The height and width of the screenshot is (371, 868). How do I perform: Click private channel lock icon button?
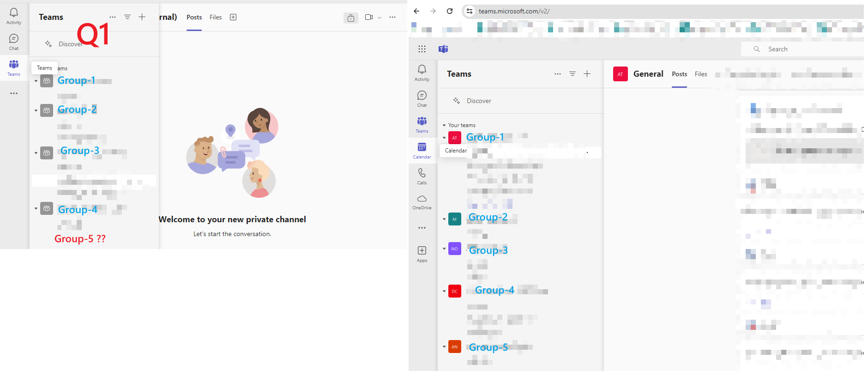click(x=351, y=18)
